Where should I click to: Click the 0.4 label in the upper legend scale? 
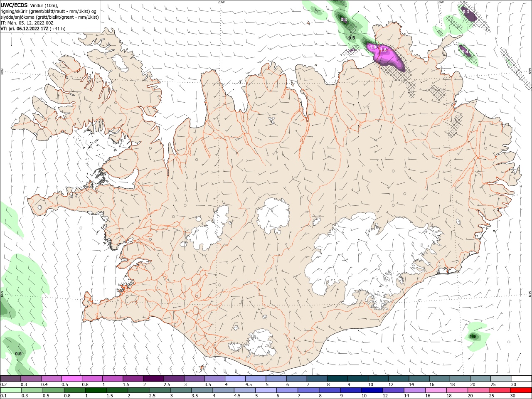tap(44, 384)
